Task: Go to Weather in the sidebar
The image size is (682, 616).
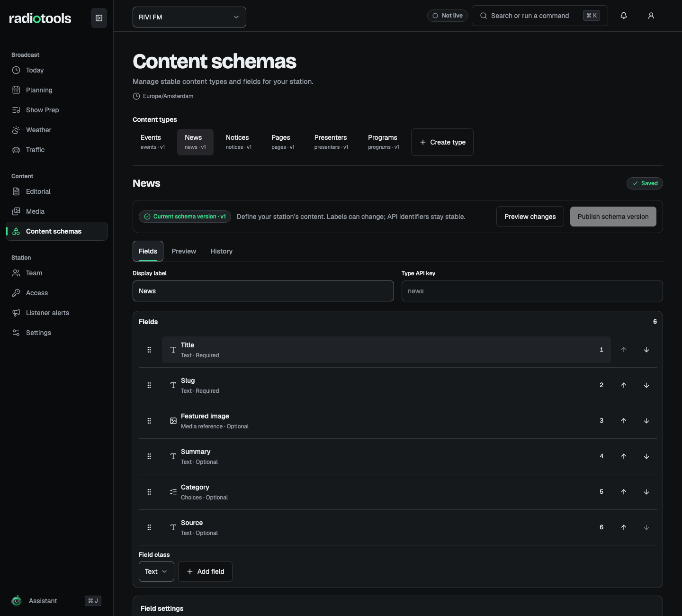Action: click(x=57, y=130)
